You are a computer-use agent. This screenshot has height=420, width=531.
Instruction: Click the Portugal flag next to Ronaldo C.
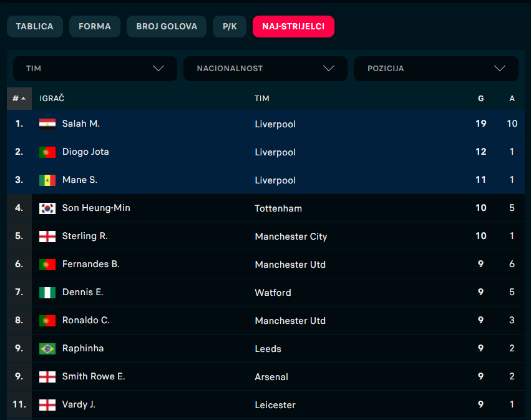point(47,321)
